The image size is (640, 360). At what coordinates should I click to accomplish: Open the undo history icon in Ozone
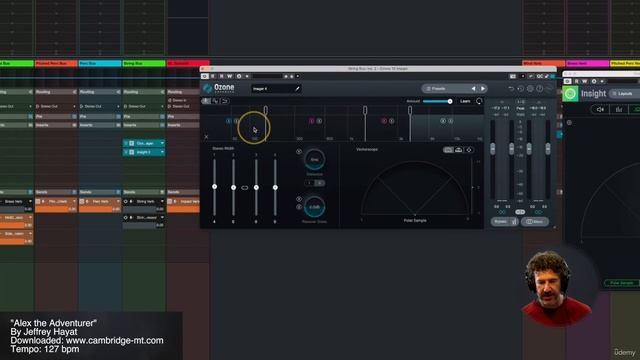point(520,89)
